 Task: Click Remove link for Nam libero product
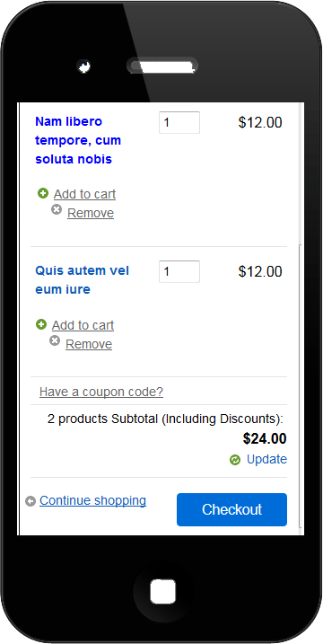91,213
